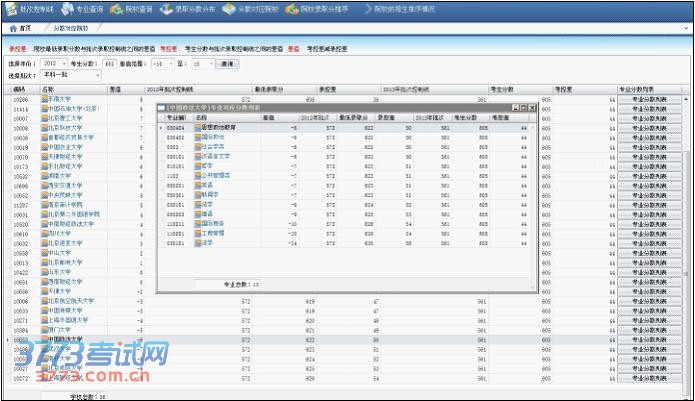The image size is (695, 401).
Task: Click the 首页 home icon
Action: click(x=12, y=28)
